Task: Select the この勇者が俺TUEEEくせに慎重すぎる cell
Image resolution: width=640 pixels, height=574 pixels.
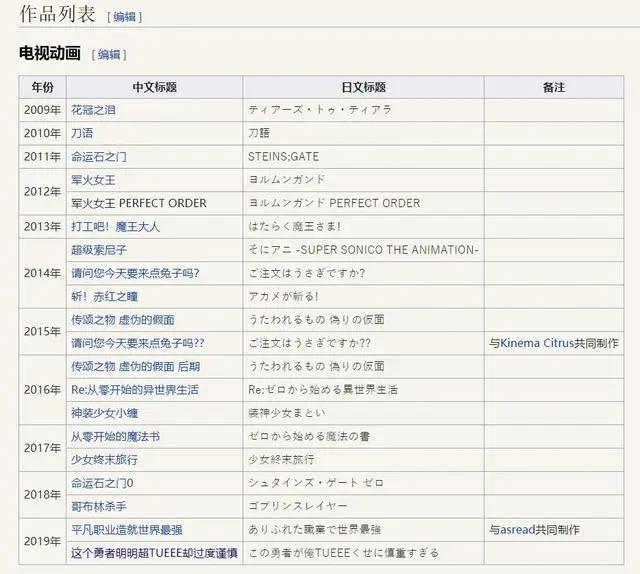Action: pyautogui.click(x=364, y=553)
